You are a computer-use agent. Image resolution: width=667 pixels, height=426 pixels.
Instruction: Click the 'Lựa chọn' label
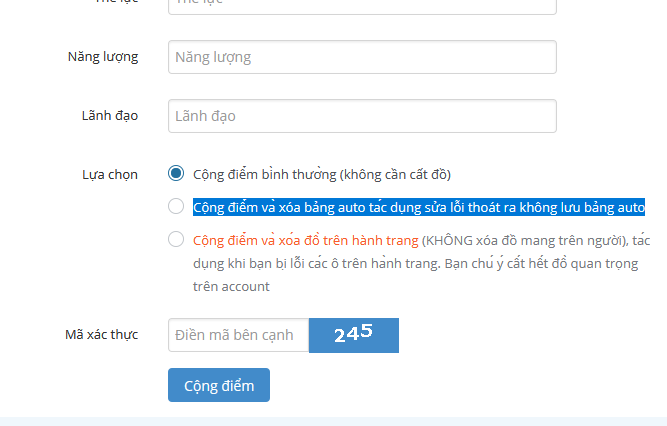(110, 174)
